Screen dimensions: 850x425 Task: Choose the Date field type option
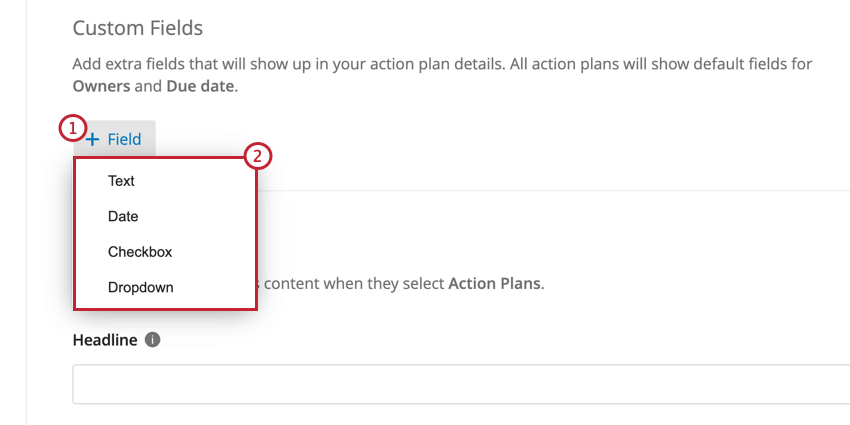123,216
